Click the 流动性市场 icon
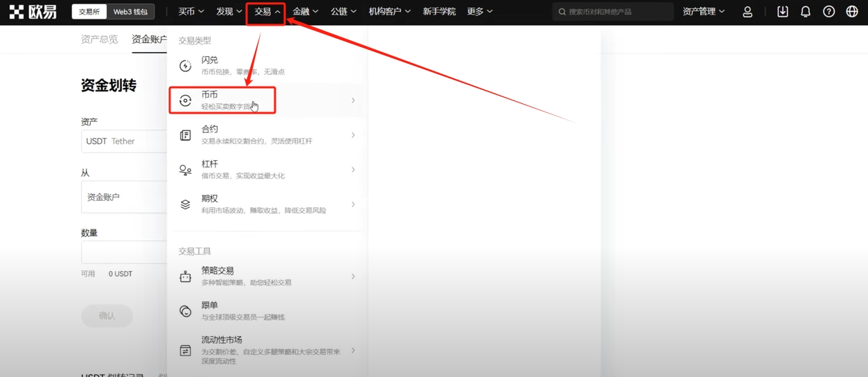The image size is (868, 377). click(186, 351)
